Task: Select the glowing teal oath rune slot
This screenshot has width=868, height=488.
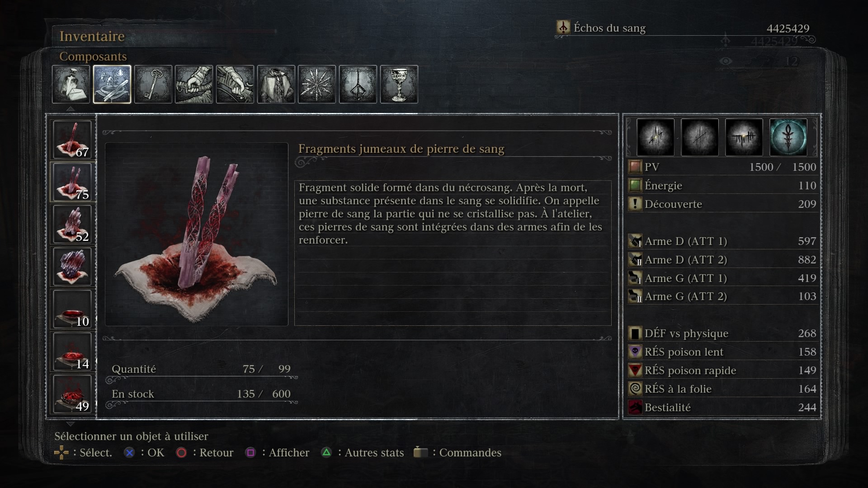Action: [788, 137]
